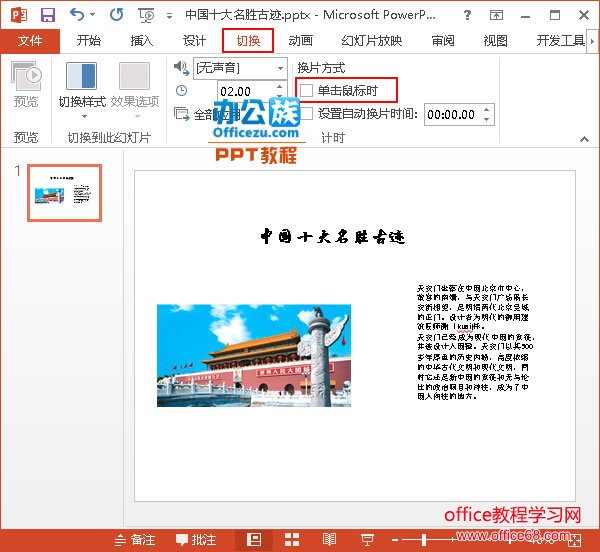Open the 文件 file menu
Viewport: 600px width, 552px height.
click(x=30, y=41)
